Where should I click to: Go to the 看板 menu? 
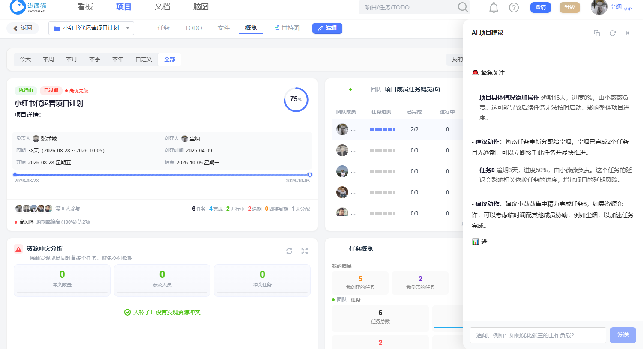[x=85, y=7]
